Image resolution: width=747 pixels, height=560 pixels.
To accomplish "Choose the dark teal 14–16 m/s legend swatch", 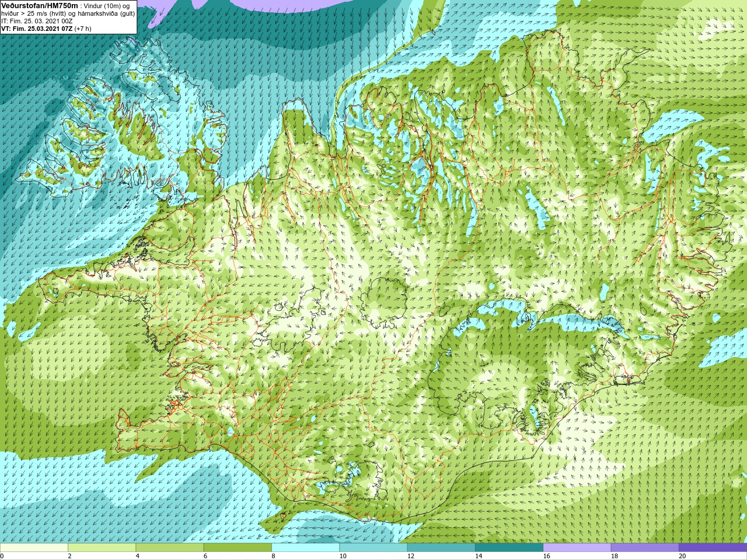I will [509, 548].
